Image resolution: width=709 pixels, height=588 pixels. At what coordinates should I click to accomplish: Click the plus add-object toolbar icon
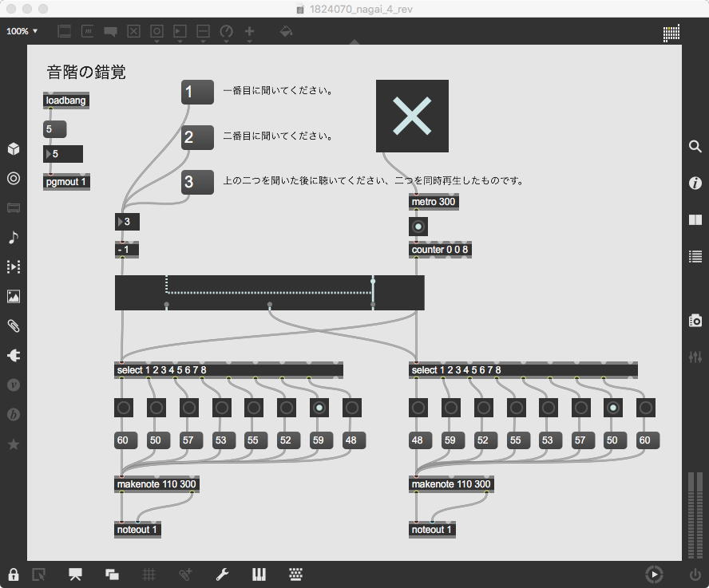[249, 31]
